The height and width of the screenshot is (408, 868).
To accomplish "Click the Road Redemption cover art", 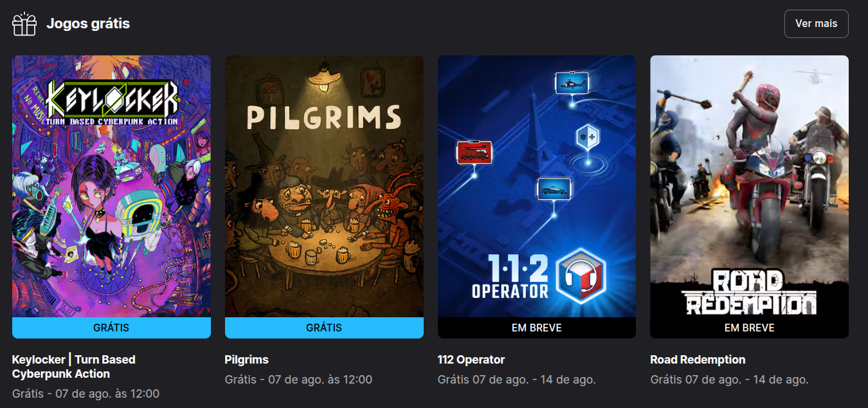I will click(x=749, y=186).
